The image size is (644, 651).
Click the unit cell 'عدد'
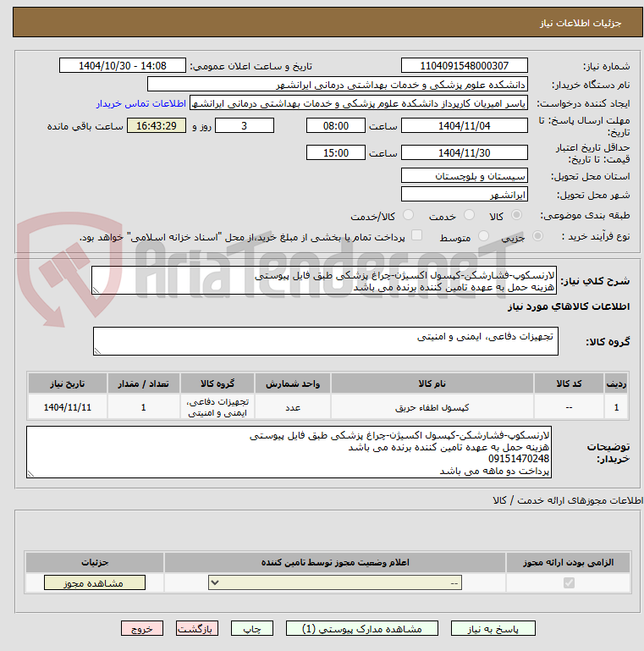pos(293,407)
